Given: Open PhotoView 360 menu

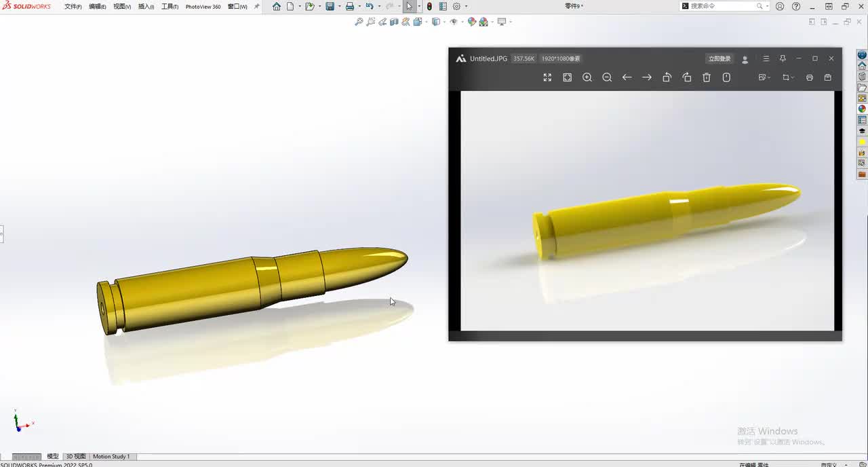Looking at the screenshot, I should click(203, 7).
